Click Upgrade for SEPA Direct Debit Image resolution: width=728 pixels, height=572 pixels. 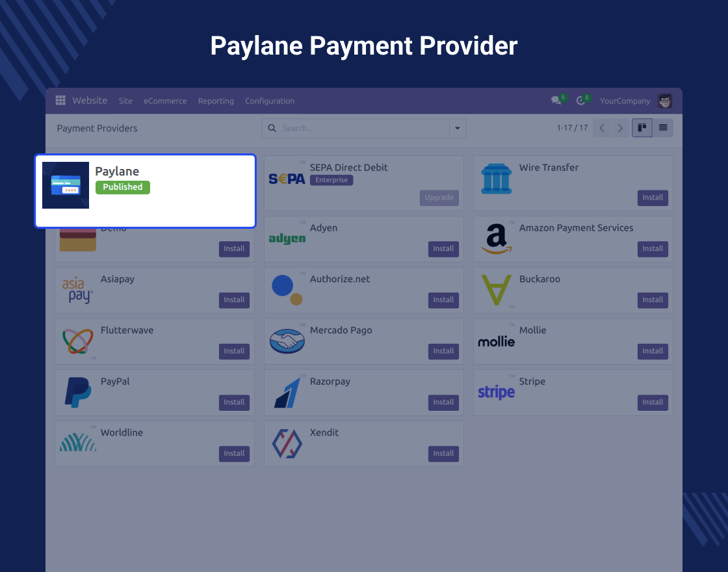(439, 198)
